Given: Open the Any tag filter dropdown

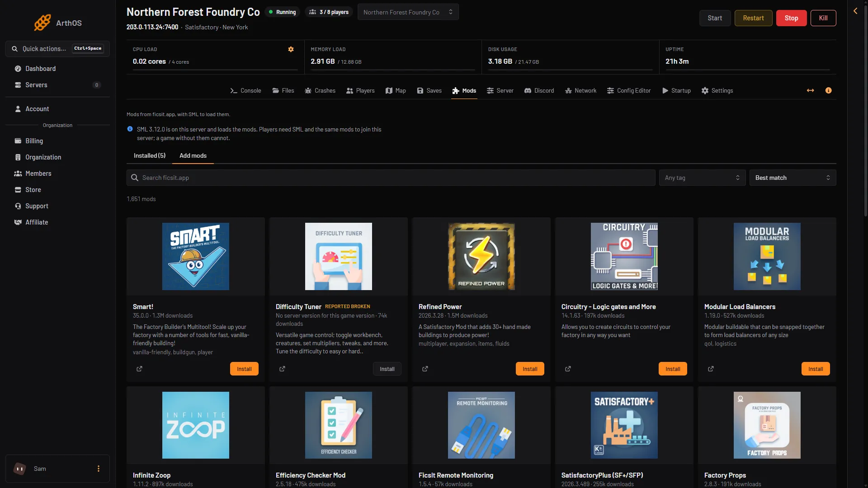Looking at the screenshot, I should click(x=702, y=178).
